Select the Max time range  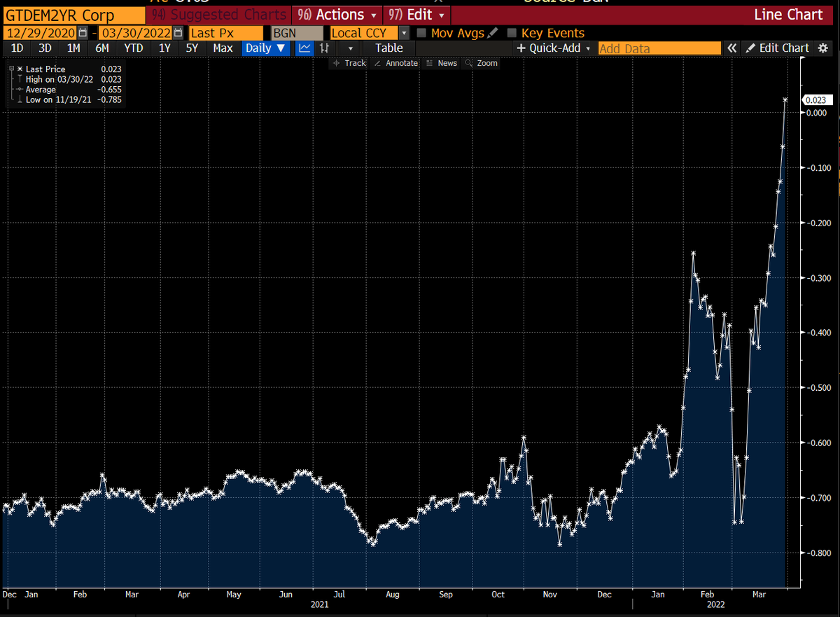(223, 48)
